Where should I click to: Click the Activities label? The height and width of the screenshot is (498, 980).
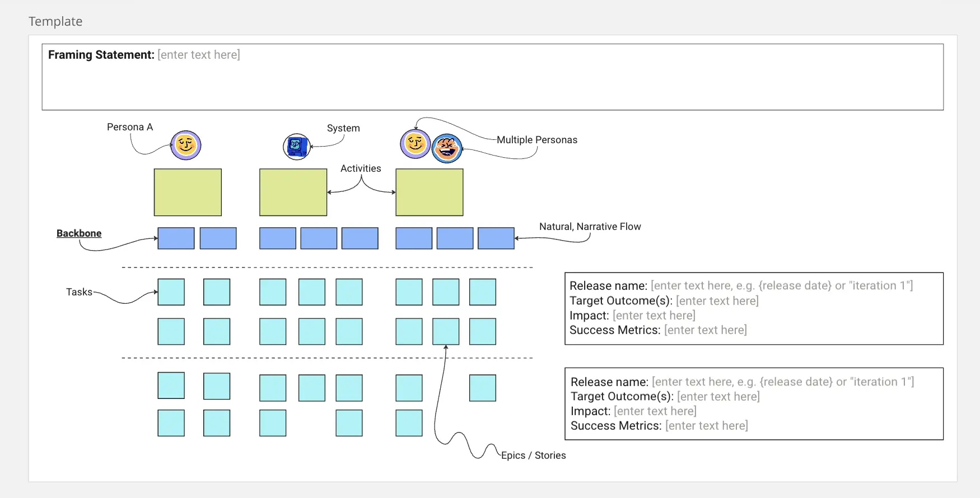(361, 168)
